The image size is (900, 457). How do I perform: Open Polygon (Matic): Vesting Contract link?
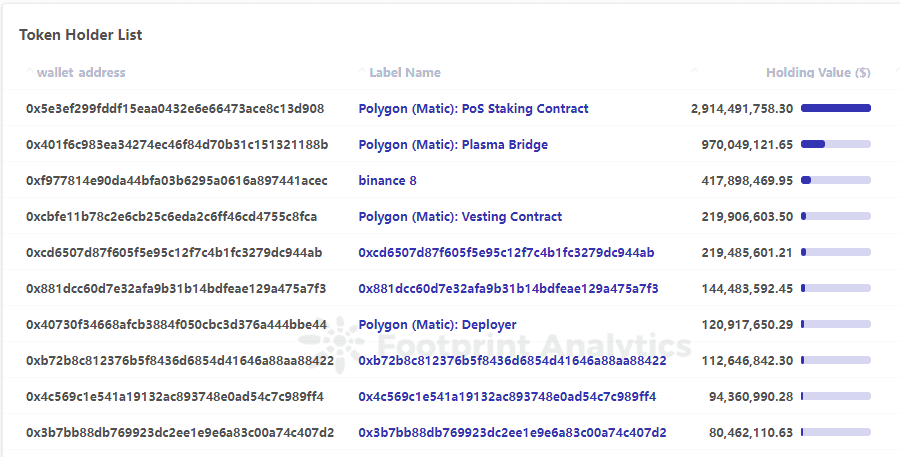point(460,217)
